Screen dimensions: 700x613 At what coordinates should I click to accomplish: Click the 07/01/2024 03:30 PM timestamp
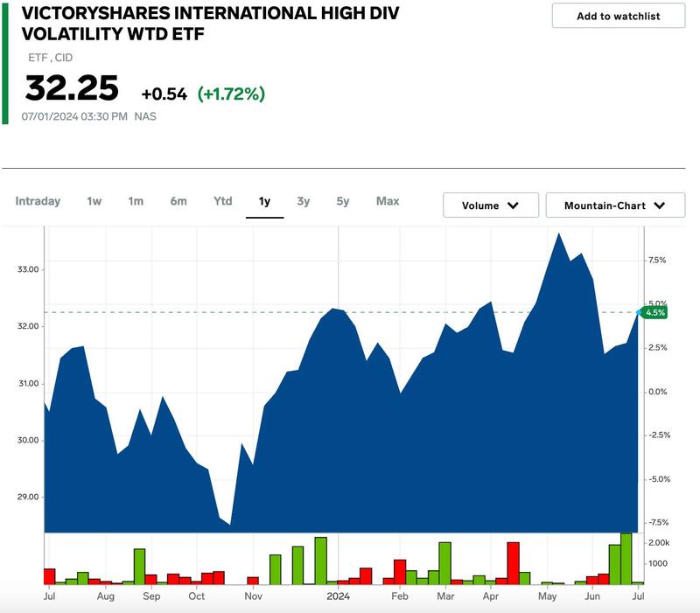74,116
